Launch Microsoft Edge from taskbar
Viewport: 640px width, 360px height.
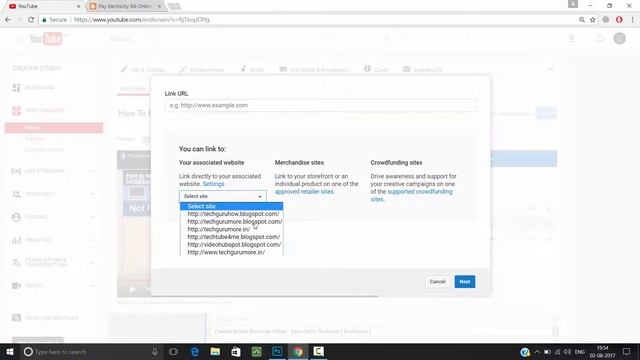tap(195, 351)
